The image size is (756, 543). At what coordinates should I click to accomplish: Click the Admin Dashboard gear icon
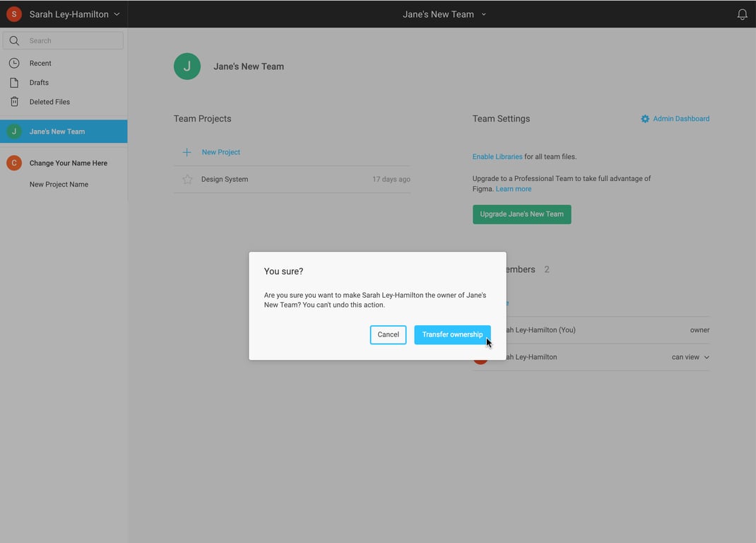click(x=645, y=119)
